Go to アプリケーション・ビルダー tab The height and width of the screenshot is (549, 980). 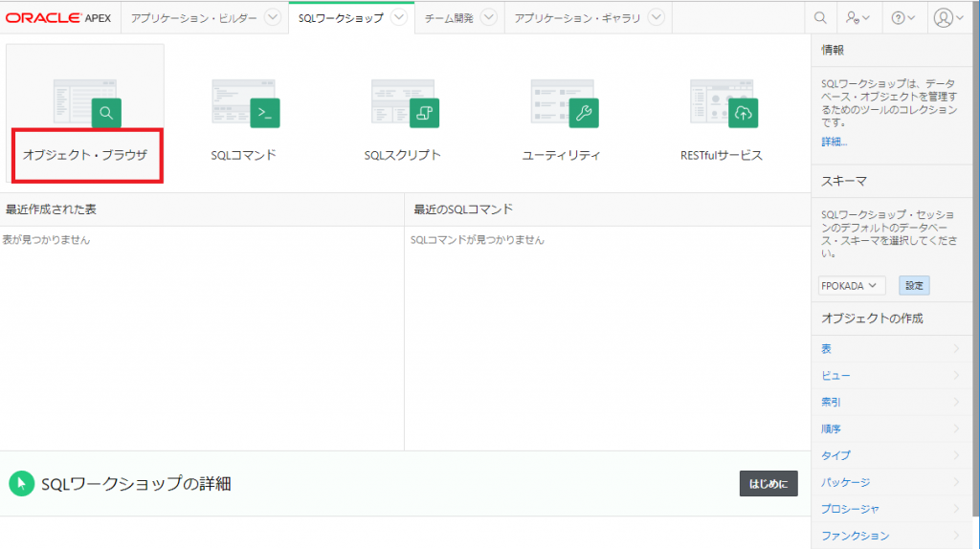coord(193,18)
